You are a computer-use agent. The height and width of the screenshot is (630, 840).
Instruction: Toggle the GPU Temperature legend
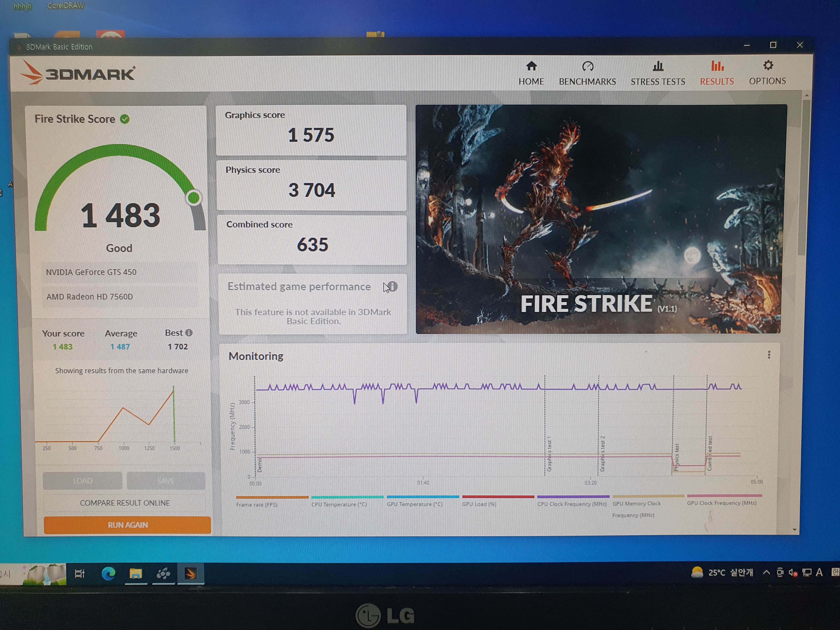coord(423,501)
